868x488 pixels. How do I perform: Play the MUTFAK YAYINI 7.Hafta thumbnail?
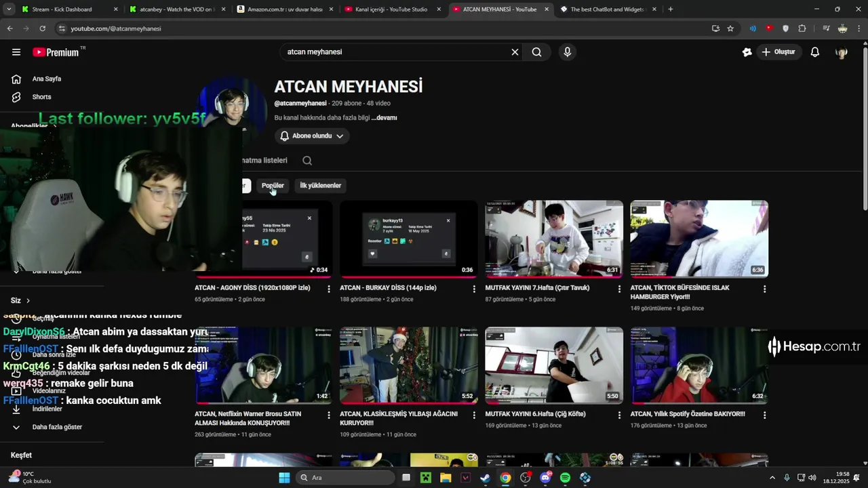point(554,239)
